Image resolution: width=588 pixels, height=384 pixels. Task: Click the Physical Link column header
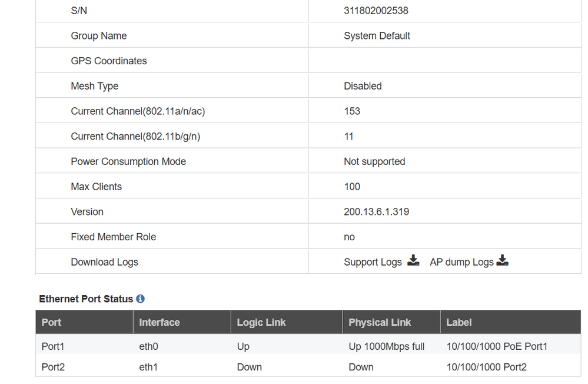point(380,322)
